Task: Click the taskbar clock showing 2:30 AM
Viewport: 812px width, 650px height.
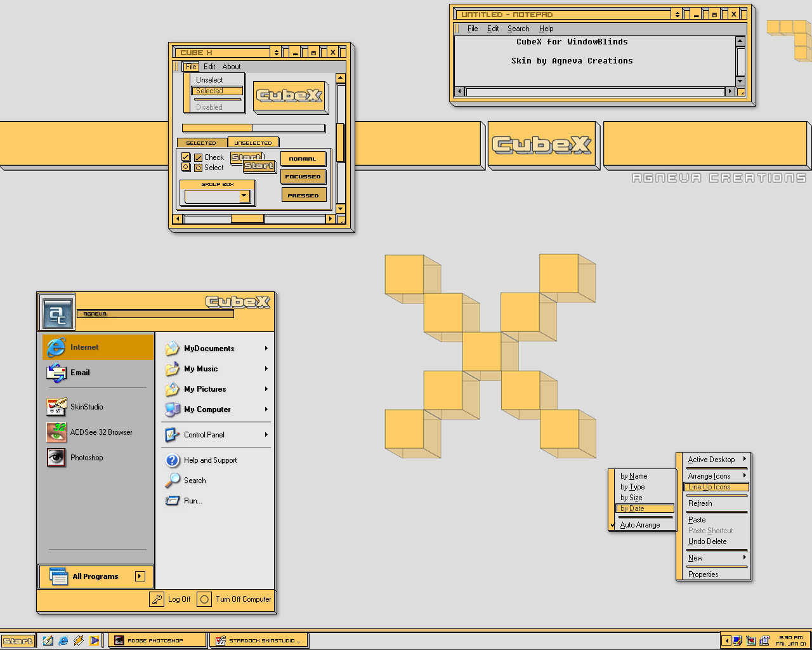Action: (790, 640)
